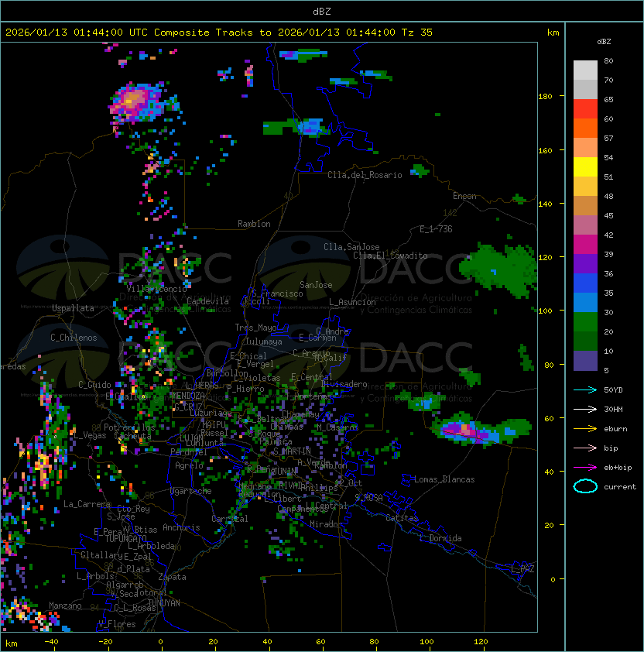Click the Uspallata label on map
This screenshot has height=652, width=644.
pos(73,308)
